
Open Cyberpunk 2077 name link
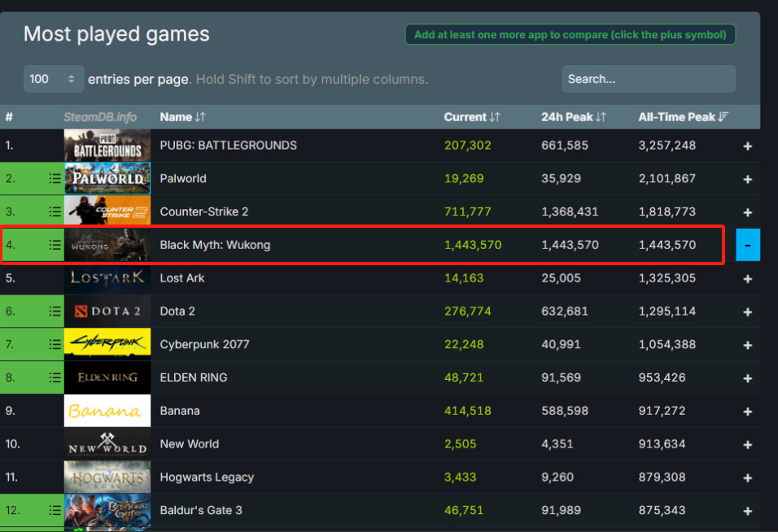pyautogui.click(x=204, y=345)
